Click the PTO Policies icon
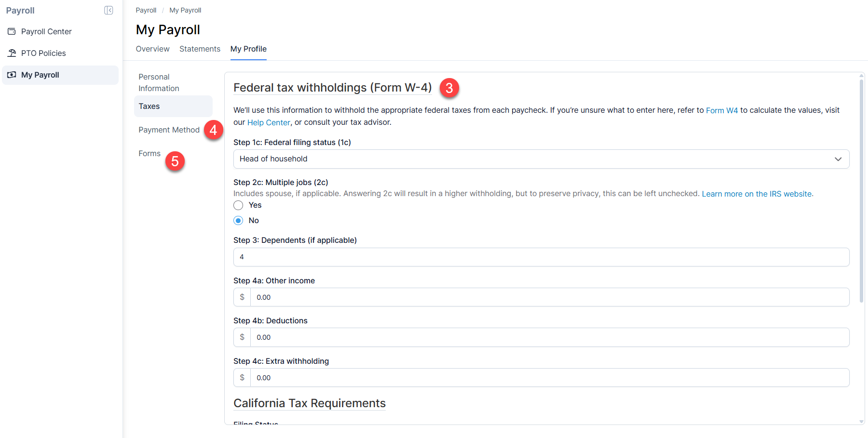868x438 pixels. pyautogui.click(x=12, y=53)
